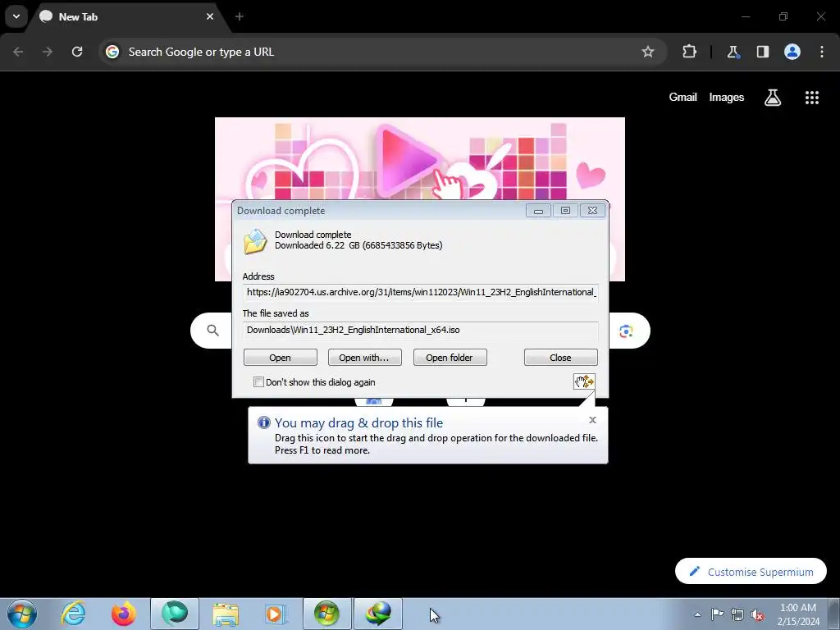This screenshot has height=630, width=840.
Task: Launch Internet Explorer from taskbar
Action: point(73,614)
